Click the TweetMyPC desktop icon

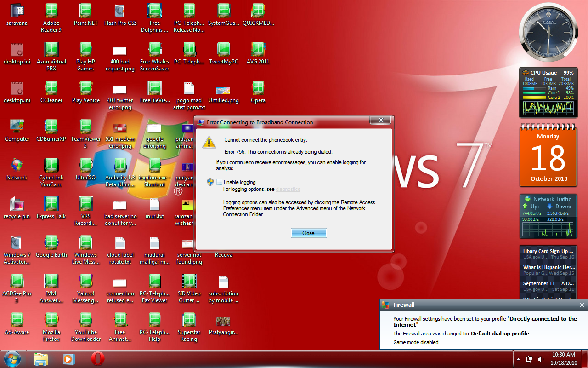[224, 54]
